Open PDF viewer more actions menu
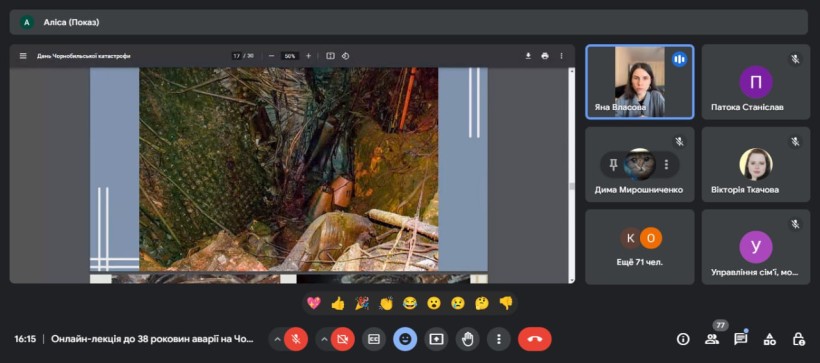 562,56
